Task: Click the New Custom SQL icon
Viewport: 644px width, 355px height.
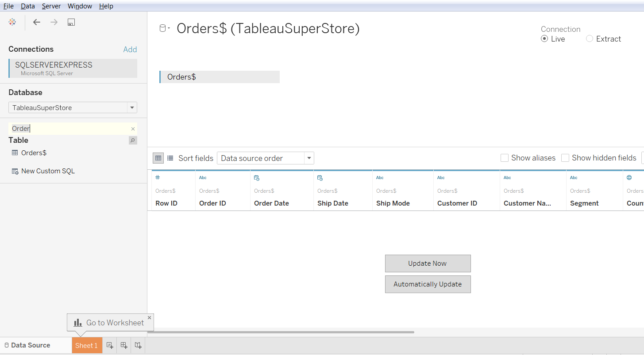Action: (x=15, y=171)
